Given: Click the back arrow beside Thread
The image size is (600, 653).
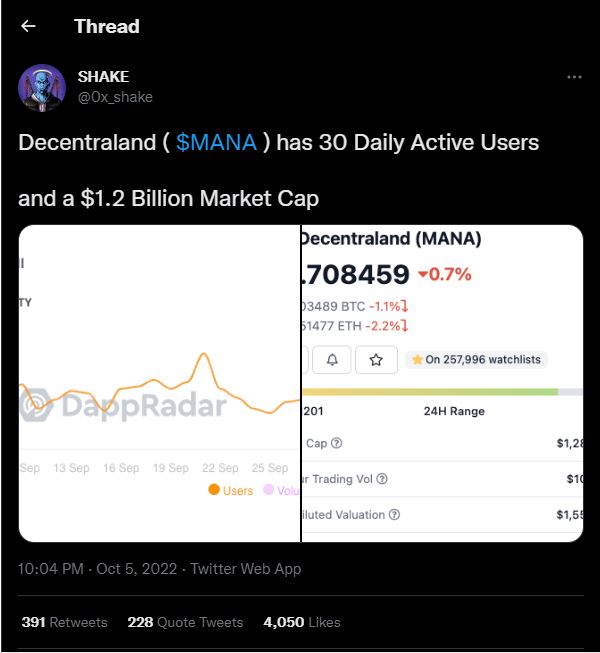Looking at the screenshot, I should 28,26.
